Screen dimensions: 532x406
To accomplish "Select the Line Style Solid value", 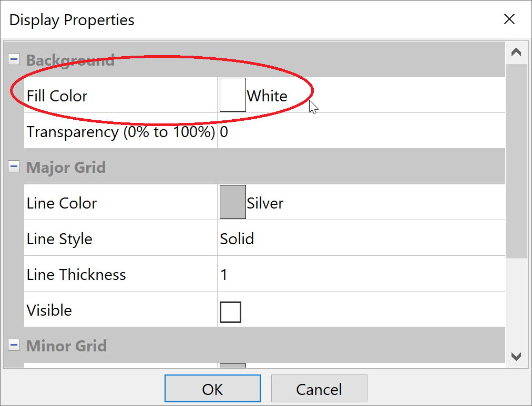I will click(x=237, y=239).
